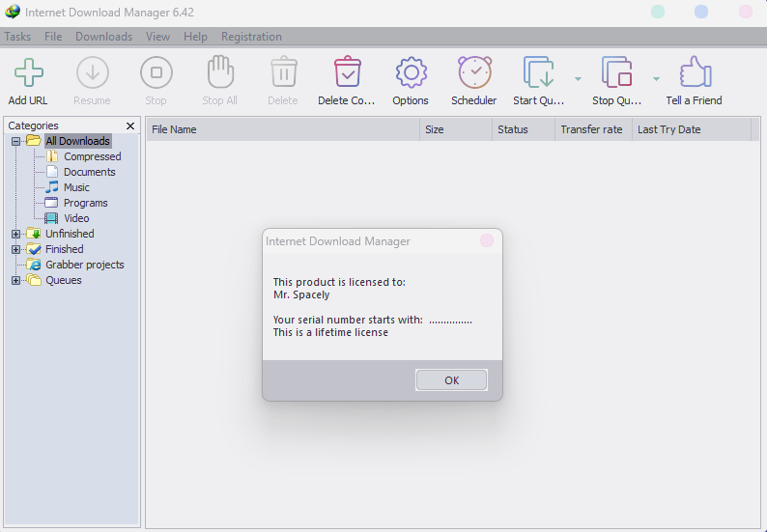Sort by Size column header

pyautogui.click(x=456, y=129)
